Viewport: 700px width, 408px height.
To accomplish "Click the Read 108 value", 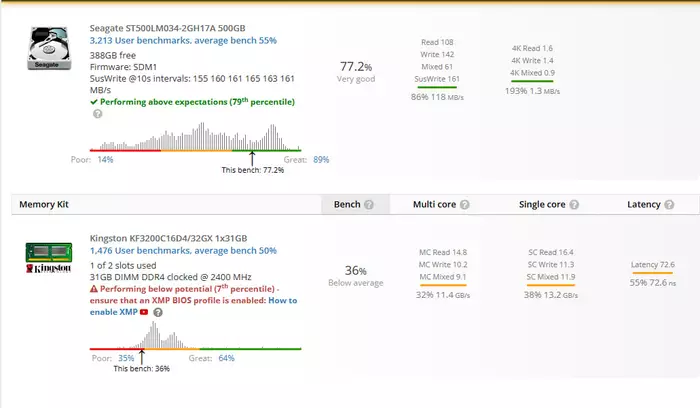I will (437, 42).
